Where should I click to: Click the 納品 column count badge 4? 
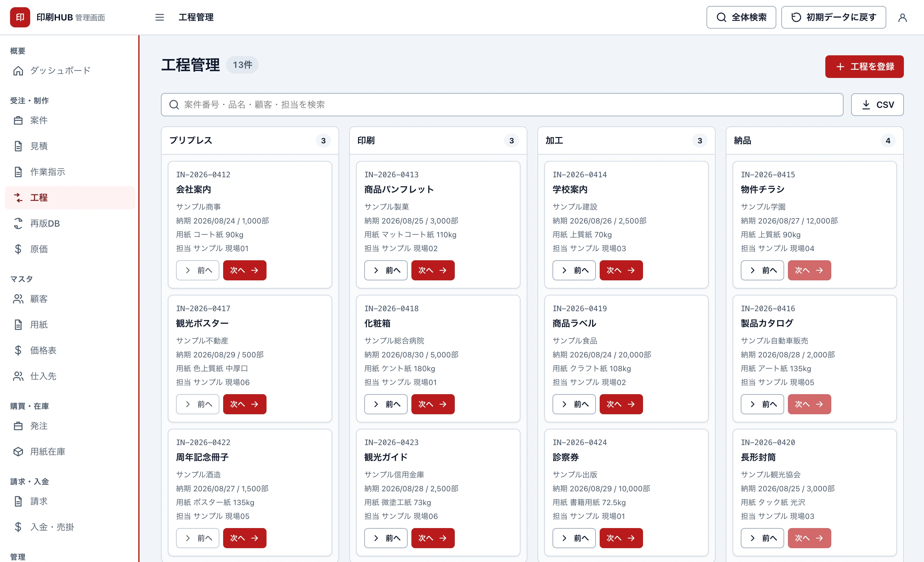click(x=888, y=140)
